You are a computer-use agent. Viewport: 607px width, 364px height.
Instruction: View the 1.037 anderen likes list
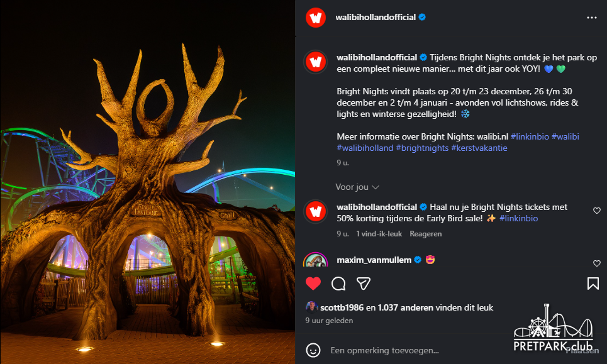(x=405, y=308)
